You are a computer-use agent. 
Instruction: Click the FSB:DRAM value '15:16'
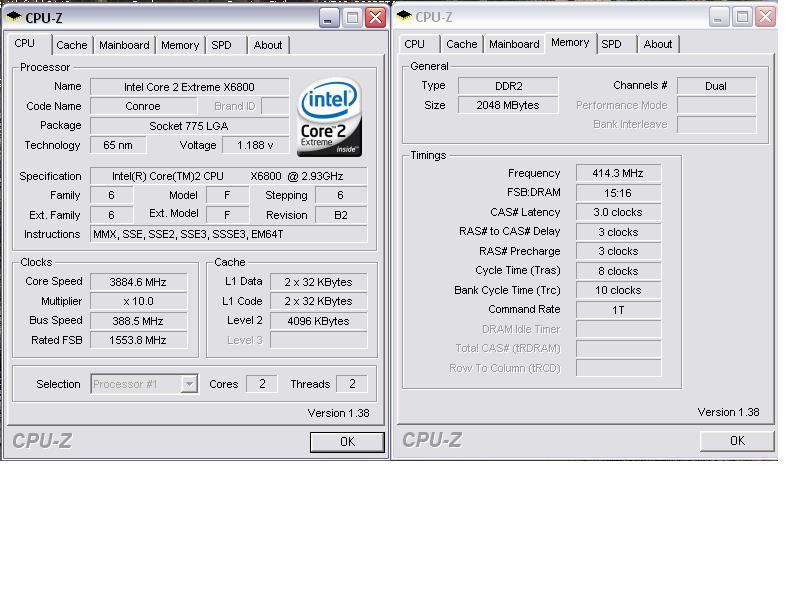click(x=618, y=193)
